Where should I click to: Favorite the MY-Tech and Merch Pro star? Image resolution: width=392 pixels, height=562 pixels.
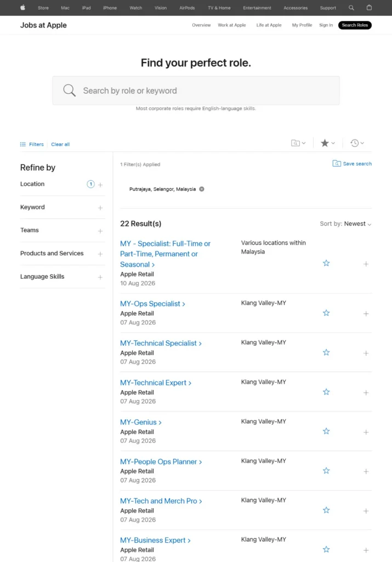pos(326,510)
